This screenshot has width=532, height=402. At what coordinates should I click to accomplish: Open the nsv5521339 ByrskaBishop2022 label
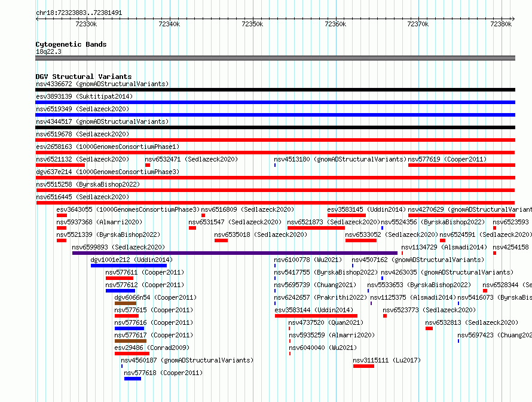108,234
